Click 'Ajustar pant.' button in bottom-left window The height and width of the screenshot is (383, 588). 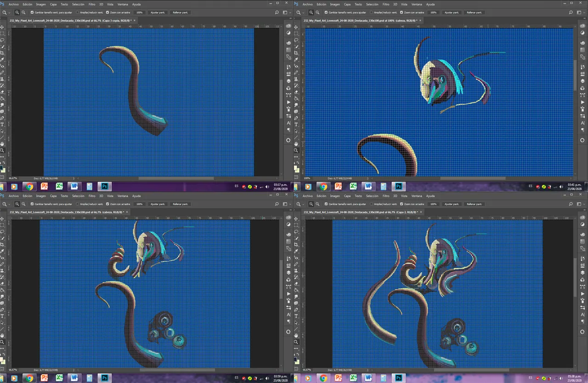(158, 204)
